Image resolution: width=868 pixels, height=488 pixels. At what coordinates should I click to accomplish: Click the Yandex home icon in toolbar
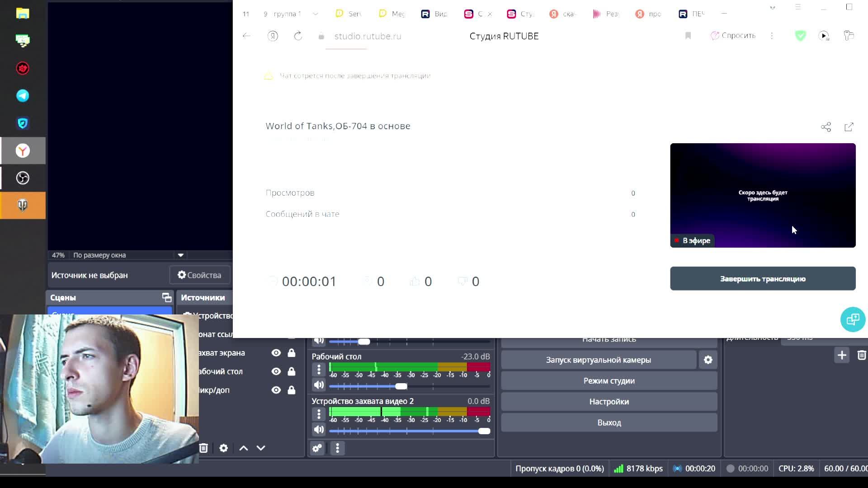coord(273,36)
